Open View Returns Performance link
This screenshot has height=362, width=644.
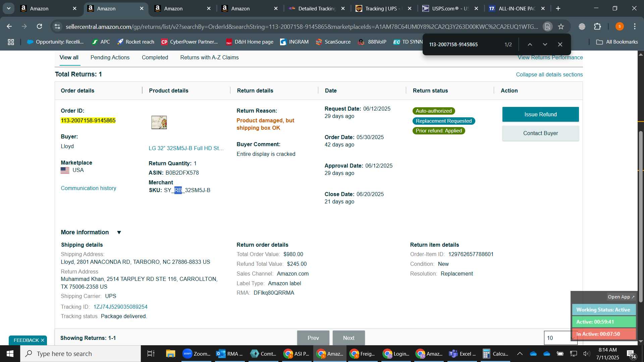pyautogui.click(x=550, y=58)
